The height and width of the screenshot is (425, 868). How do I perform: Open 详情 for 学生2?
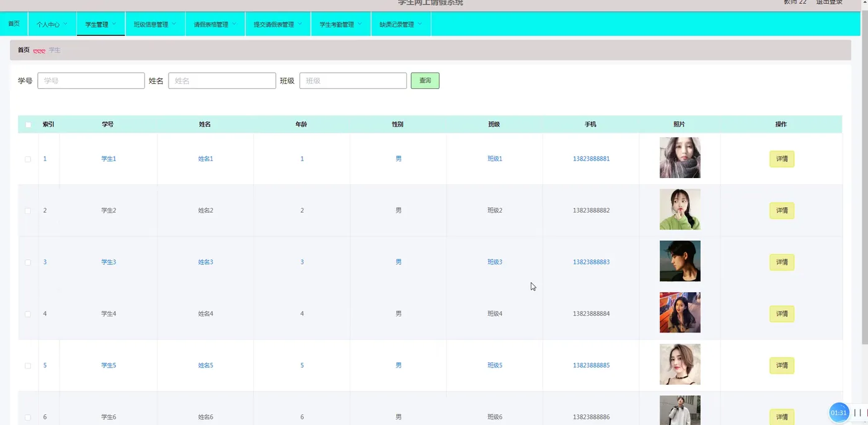782,210
